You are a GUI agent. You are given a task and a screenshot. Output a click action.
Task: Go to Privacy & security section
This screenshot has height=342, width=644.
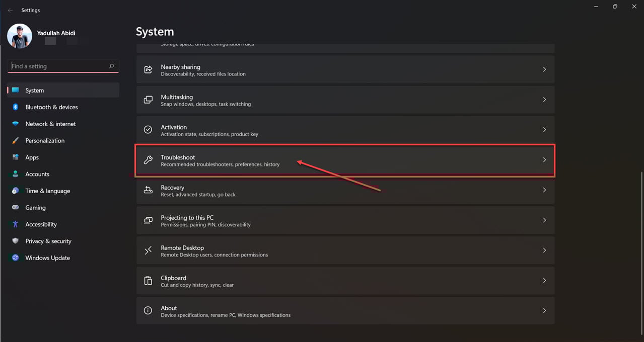[x=48, y=241]
